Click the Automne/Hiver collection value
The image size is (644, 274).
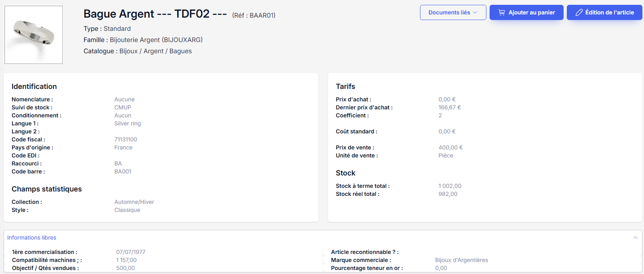point(134,202)
